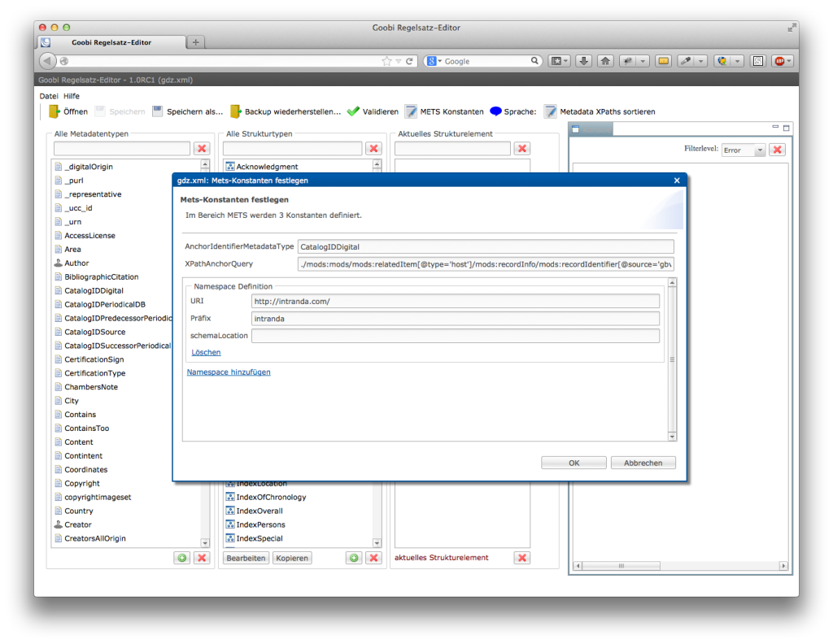Close the Mets-Konstanten dialog

tap(677, 181)
